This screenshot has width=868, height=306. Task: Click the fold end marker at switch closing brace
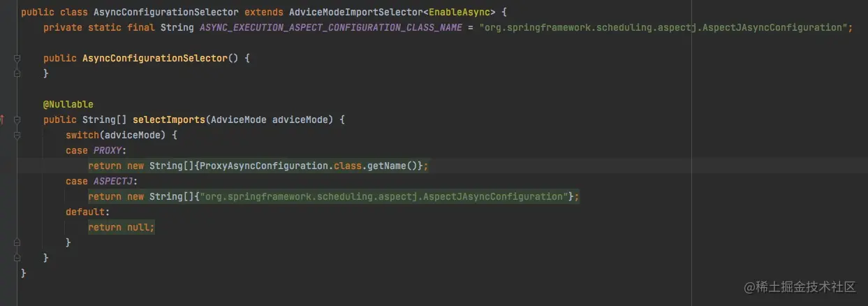pyautogui.click(x=17, y=242)
